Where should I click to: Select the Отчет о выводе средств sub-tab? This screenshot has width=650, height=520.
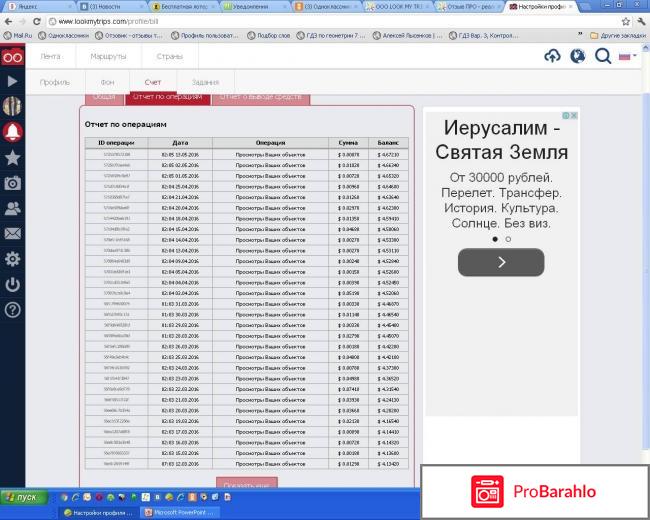(261, 98)
